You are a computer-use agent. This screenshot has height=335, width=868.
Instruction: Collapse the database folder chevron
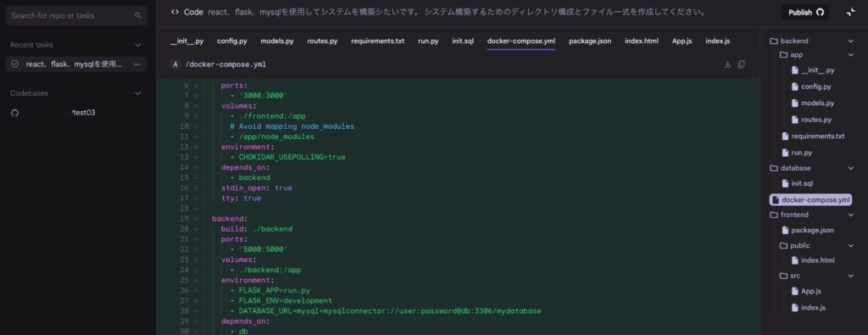tap(851, 168)
